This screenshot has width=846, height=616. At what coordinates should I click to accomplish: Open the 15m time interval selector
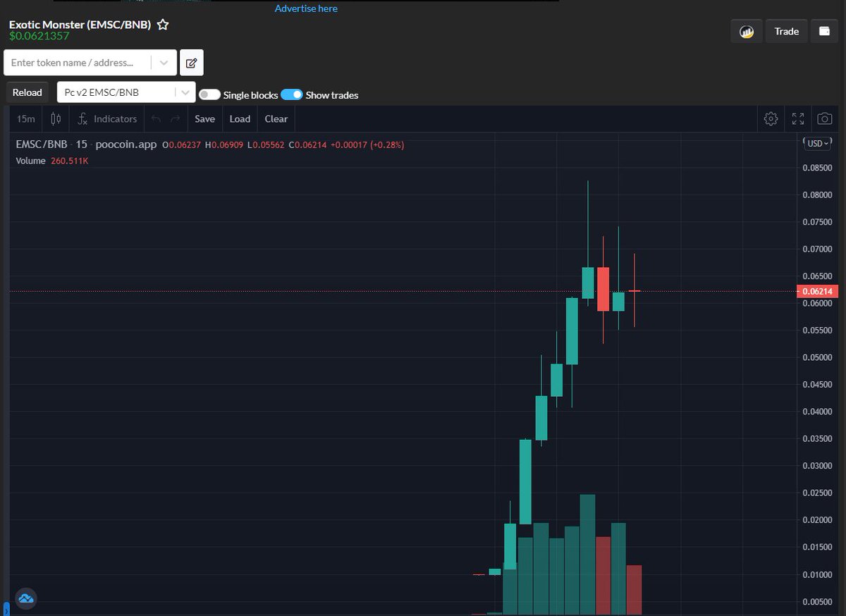(26, 119)
